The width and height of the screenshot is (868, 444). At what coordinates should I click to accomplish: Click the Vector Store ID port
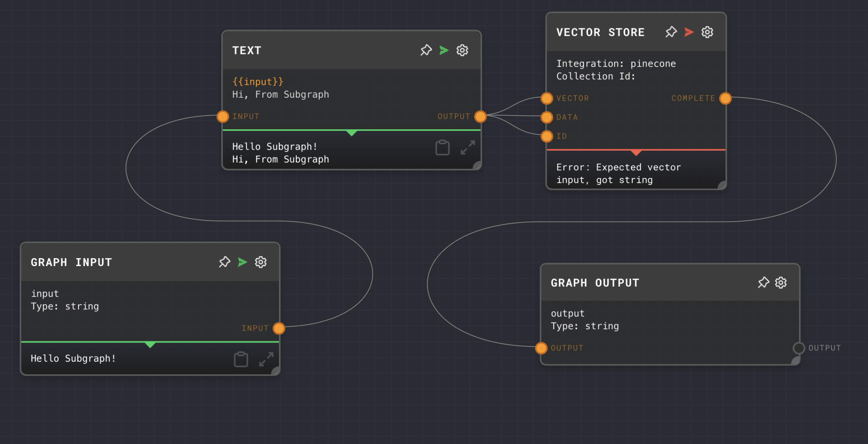pos(547,136)
